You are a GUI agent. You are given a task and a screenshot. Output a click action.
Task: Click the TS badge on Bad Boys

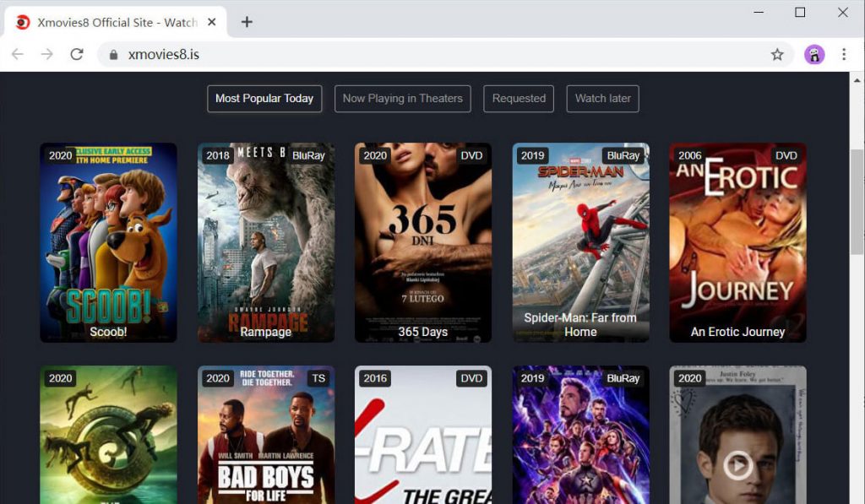[318, 378]
